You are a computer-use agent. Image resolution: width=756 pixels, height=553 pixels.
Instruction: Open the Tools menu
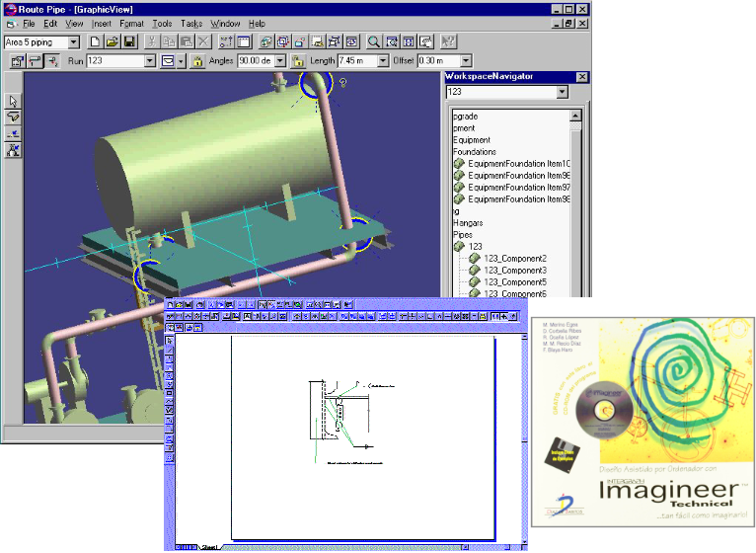(162, 23)
